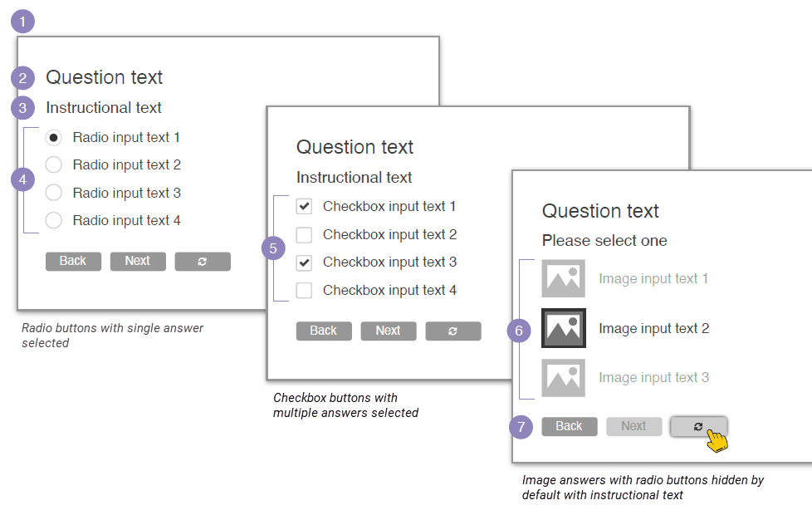This screenshot has width=812, height=510.
Task: Tick Checkbox input text 4
Action: tap(305, 291)
